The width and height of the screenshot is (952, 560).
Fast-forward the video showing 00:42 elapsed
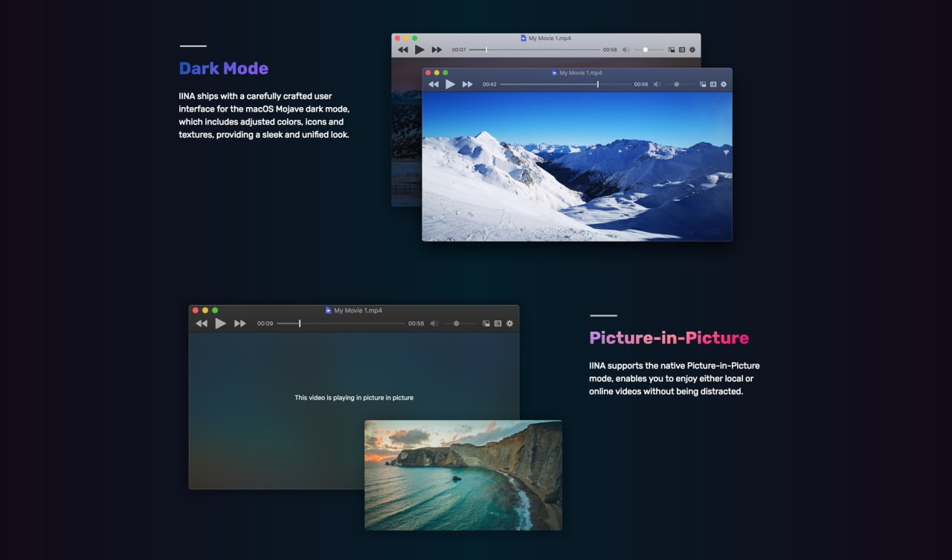click(467, 85)
